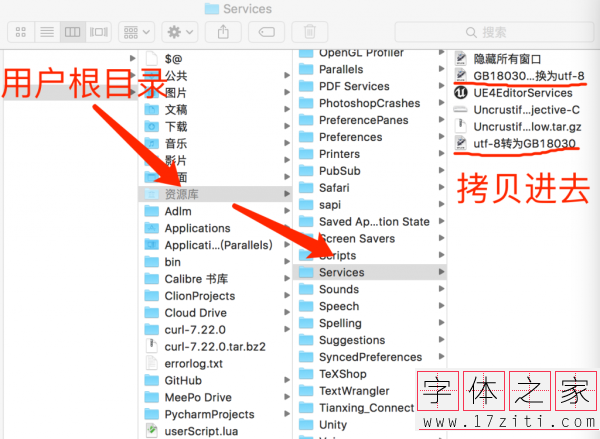Select the curl-7.22.0.tar.bz2 archive

tap(215, 347)
